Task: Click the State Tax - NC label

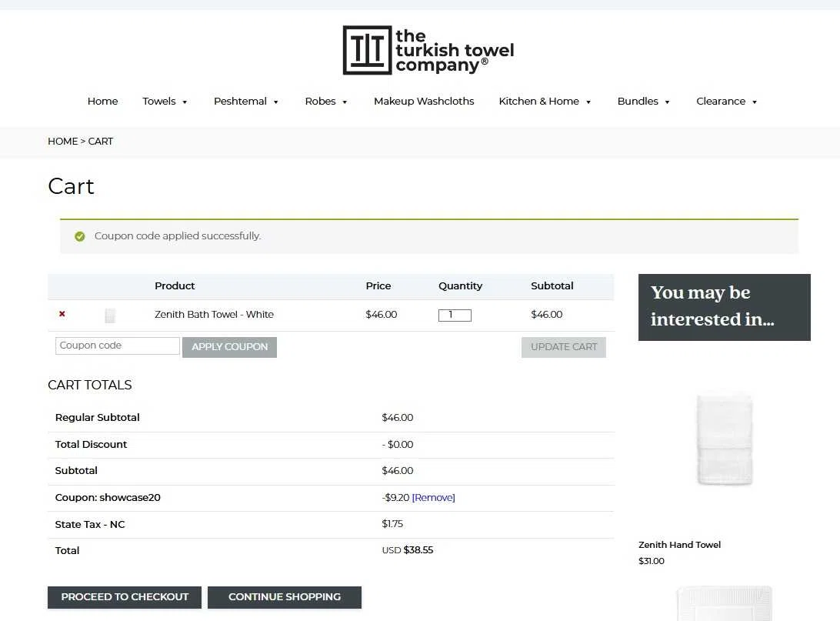Action: [x=89, y=525]
